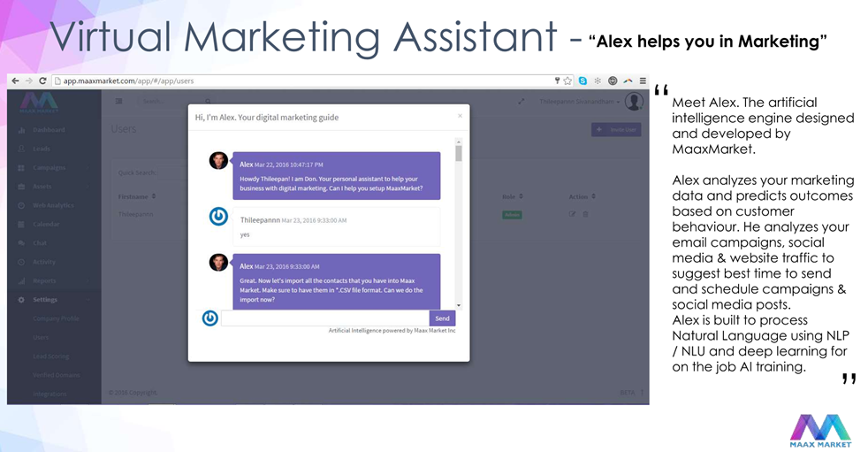
Task: Open Thileepannn Sivanandham user dropdown
Action: click(580, 102)
